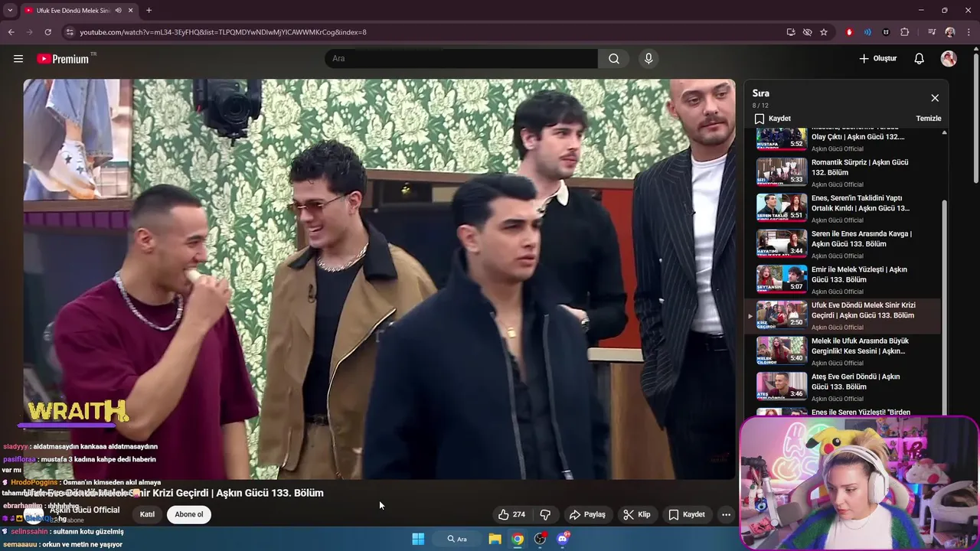Create a clip with Klip scissors
The image size is (980, 551).
pyautogui.click(x=636, y=514)
